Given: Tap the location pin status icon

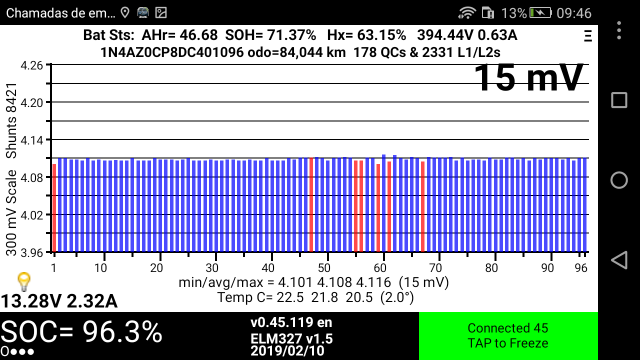Looking at the screenshot, I should (125, 13).
